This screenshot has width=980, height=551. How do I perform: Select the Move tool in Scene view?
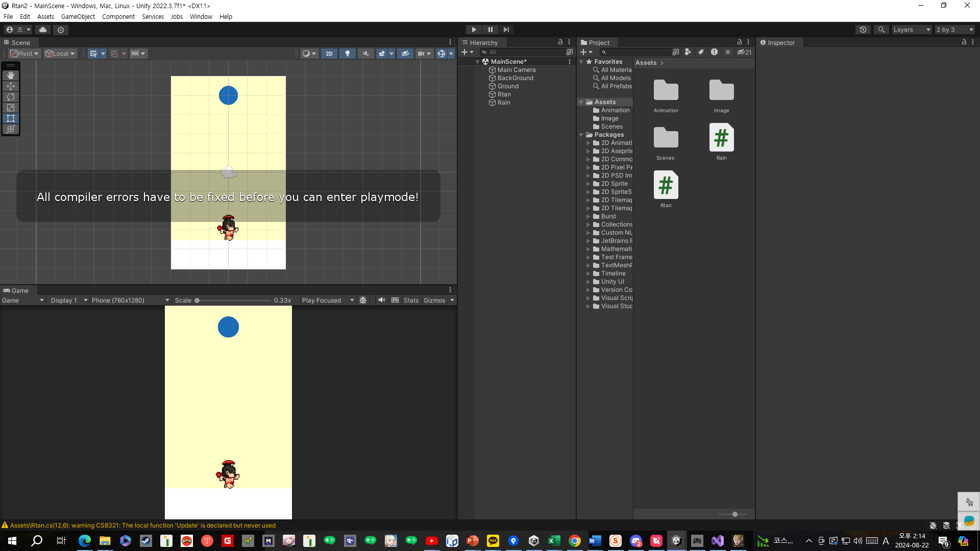click(x=11, y=86)
